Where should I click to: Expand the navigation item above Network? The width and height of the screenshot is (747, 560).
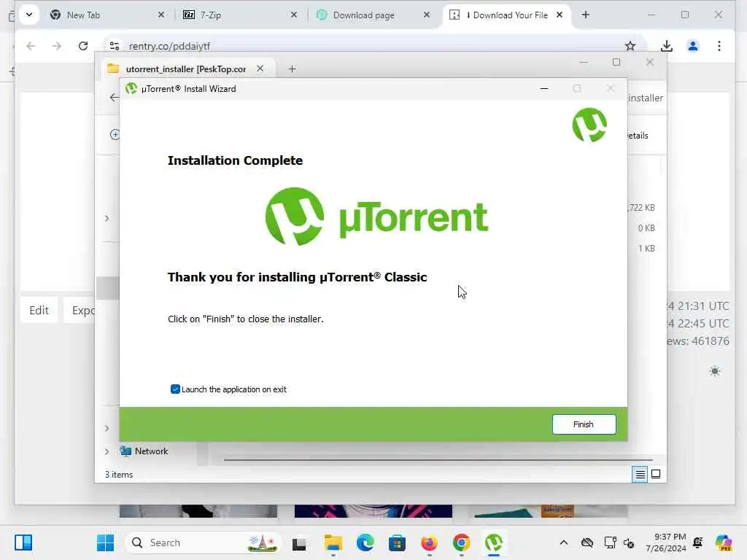pos(107,428)
